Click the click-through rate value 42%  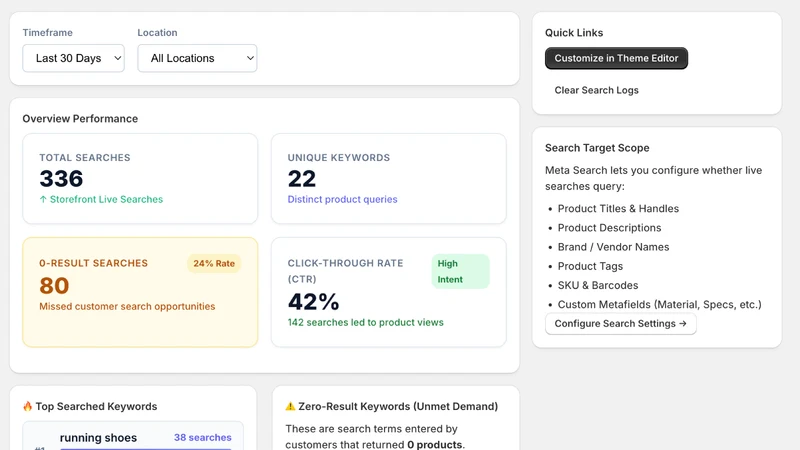[x=313, y=302]
